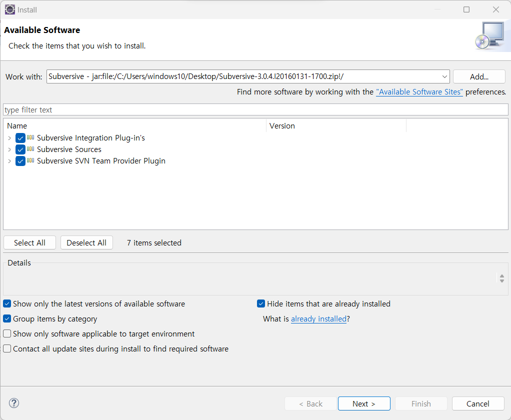Open the help question mark icon
The width and height of the screenshot is (511, 420).
pyautogui.click(x=13, y=403)
